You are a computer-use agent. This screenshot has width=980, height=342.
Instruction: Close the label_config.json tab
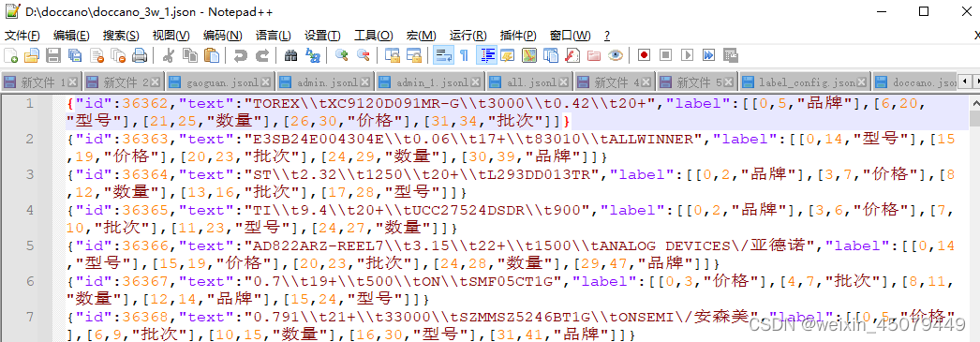click(863, 82)
